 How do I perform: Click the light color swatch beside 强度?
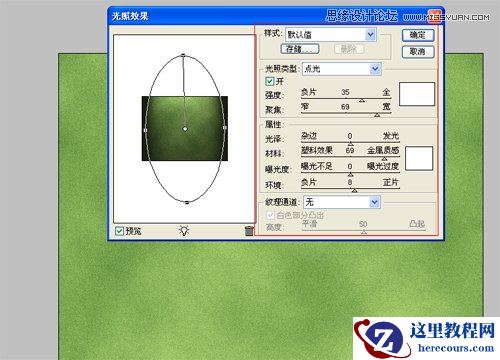417,94
